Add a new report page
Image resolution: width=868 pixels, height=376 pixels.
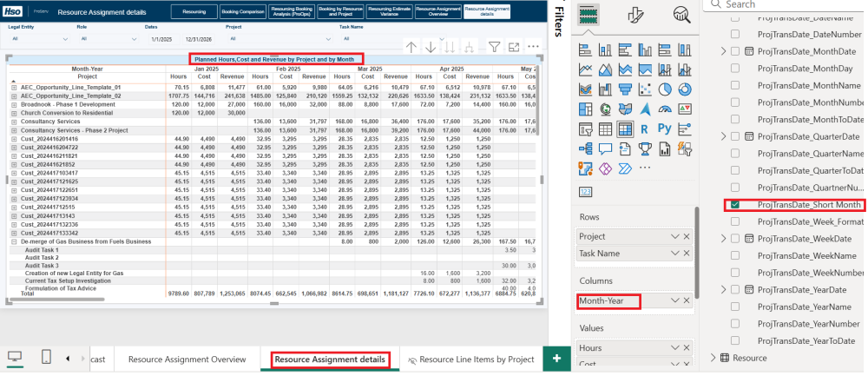click(555, 359)
